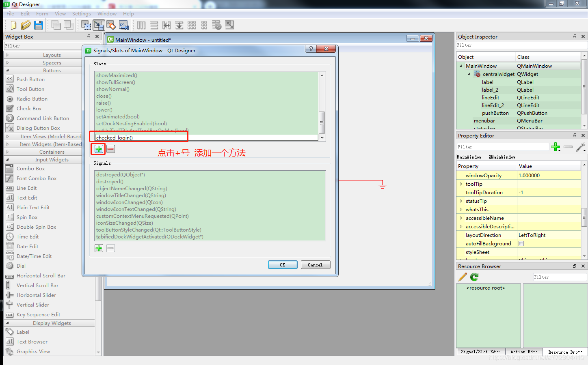The width and height of the screenshot is (588, 365).
Task: Add dynamic property with green plus icon
Action: pyautogui.click(x=556, y=147)
